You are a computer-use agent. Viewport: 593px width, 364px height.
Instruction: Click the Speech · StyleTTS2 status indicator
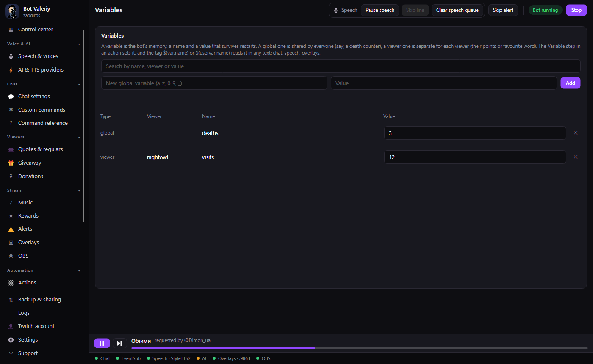click(x=169, y=358)
